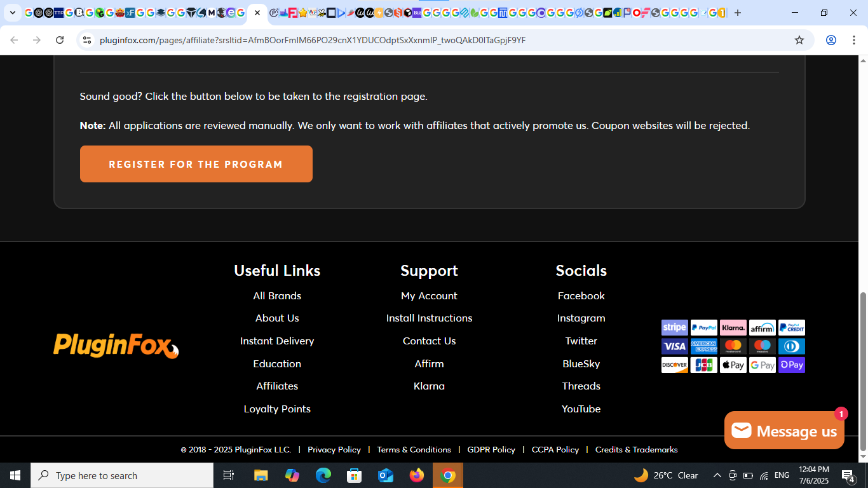Show hidden system tray icons
The height and width of the screenshot is (488, 868).
tap(717, 475)
